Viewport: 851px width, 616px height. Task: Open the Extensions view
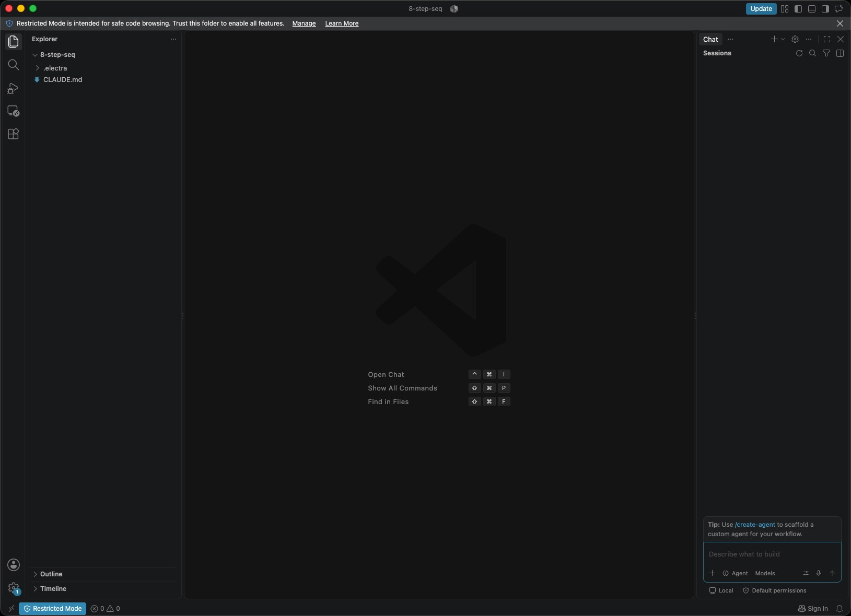[13, 134]
